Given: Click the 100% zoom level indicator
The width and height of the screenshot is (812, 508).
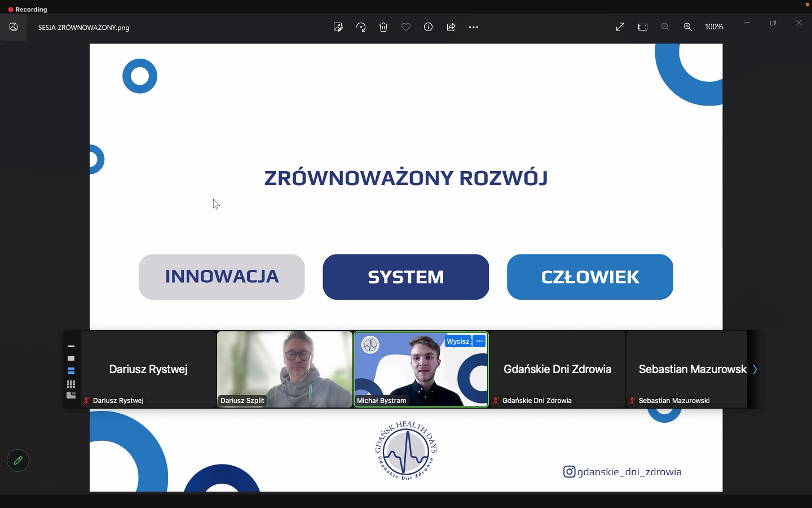Looking at the screenshot, I should [714, 27].
